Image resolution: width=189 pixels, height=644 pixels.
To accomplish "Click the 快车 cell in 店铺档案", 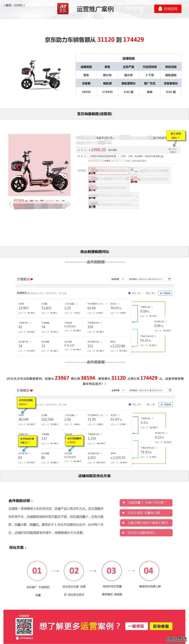I will pyautogui.click(x=150, y=92).
